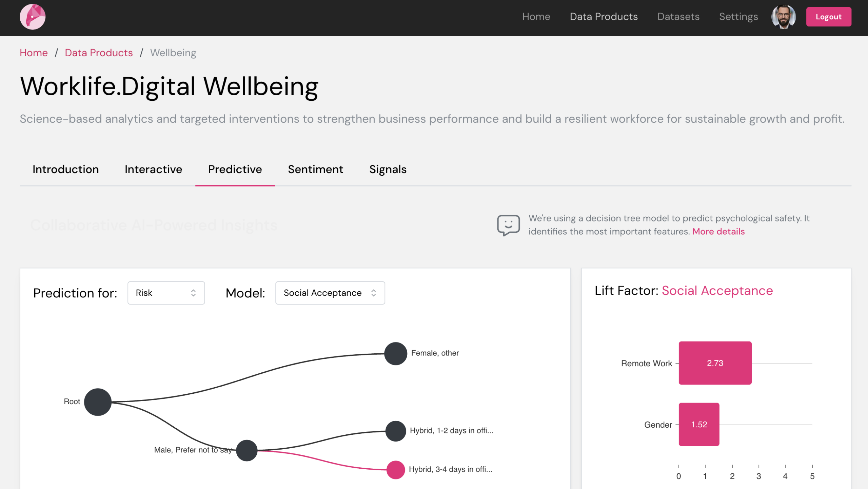
Task: Click the pink fox logo icon
Action: pyautogui.click(x=33, y=17)
